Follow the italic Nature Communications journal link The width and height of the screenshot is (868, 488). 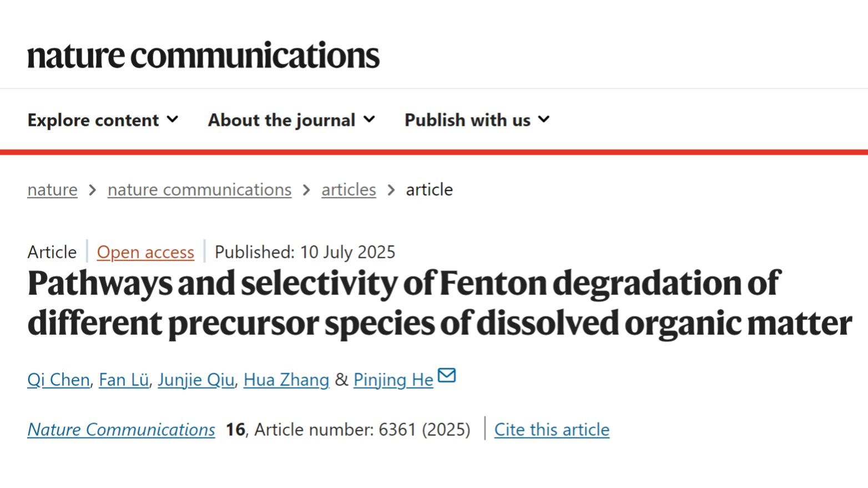click(x=121, y=430)
